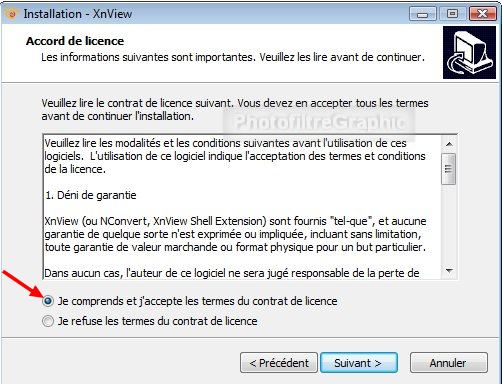Close the XnView installation dialog
This screenshot has height=384, width=502.
pos(483,14)
